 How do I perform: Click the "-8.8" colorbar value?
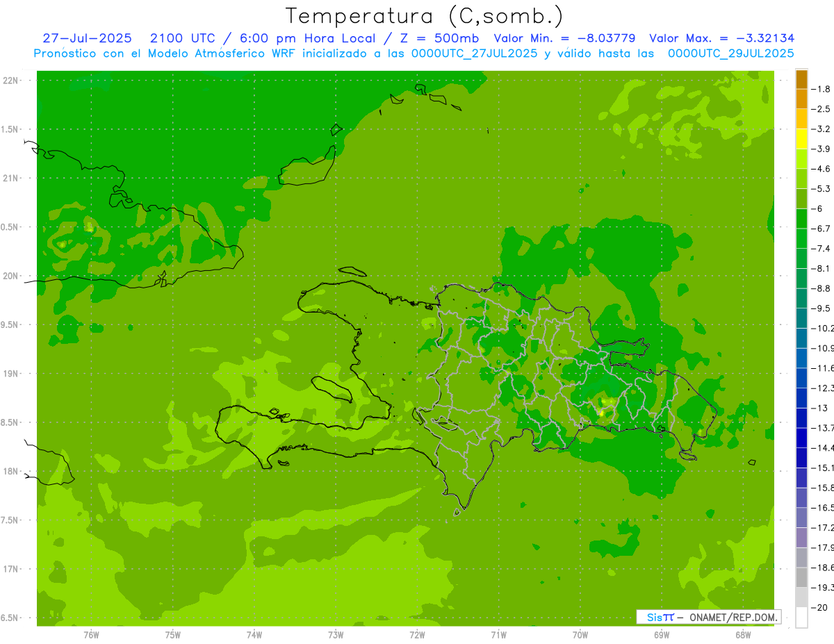(x=821, y=288)
